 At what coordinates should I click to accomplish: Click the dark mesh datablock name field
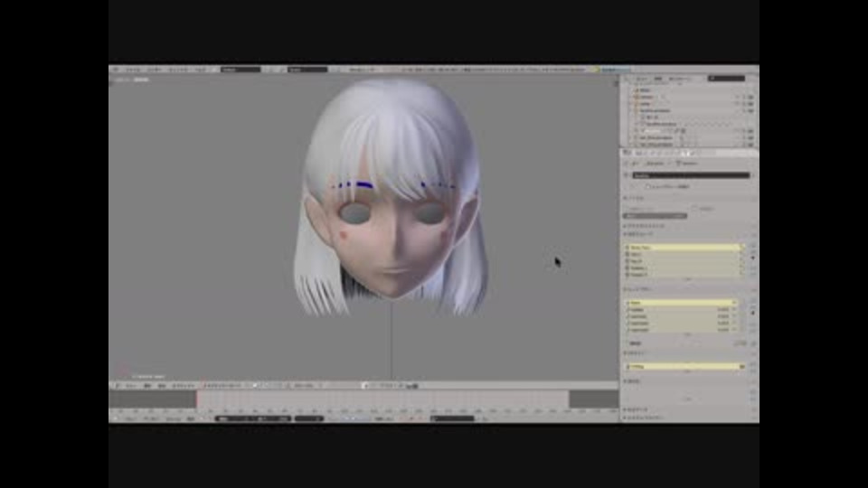pos(691,175)
